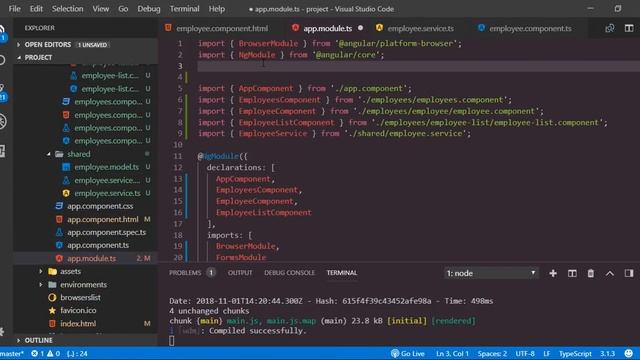Maximize panel size with chevron up
Image resolution: width=640 pixels, height=360 pixels.
[609, 273]
